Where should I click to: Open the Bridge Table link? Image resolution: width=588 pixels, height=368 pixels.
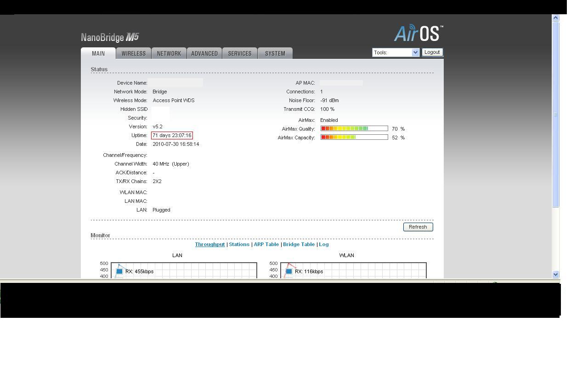(299, 244)
